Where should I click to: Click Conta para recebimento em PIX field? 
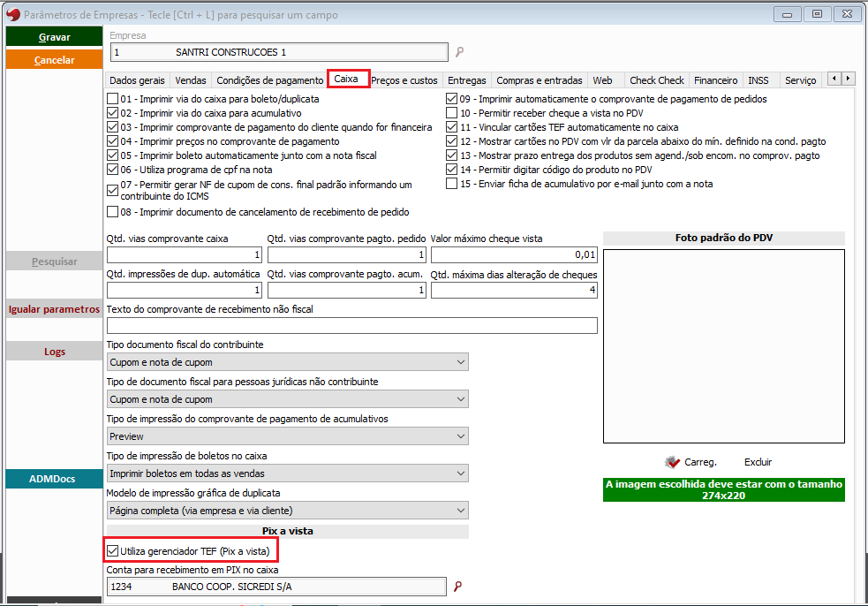(x=276, y=586)
